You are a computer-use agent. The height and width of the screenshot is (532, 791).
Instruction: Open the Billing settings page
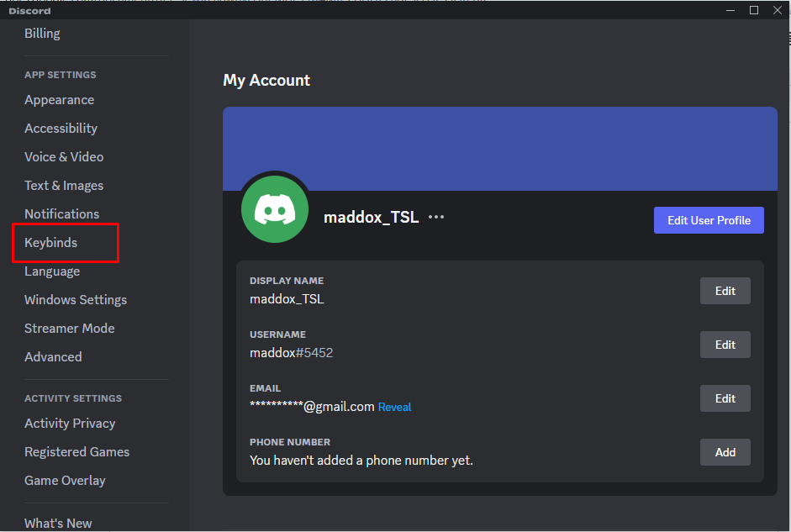point(42,34)
